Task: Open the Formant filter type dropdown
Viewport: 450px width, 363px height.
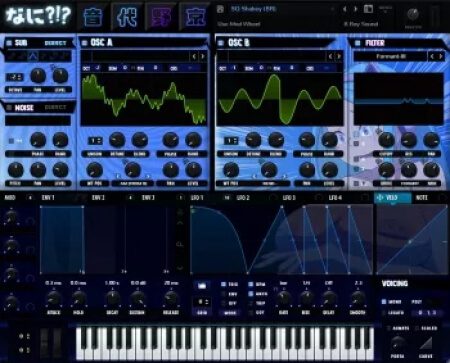Action: [x=390, y=56]
